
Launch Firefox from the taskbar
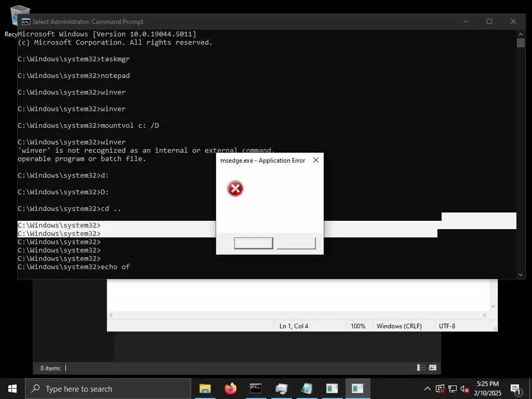(230, 389)
